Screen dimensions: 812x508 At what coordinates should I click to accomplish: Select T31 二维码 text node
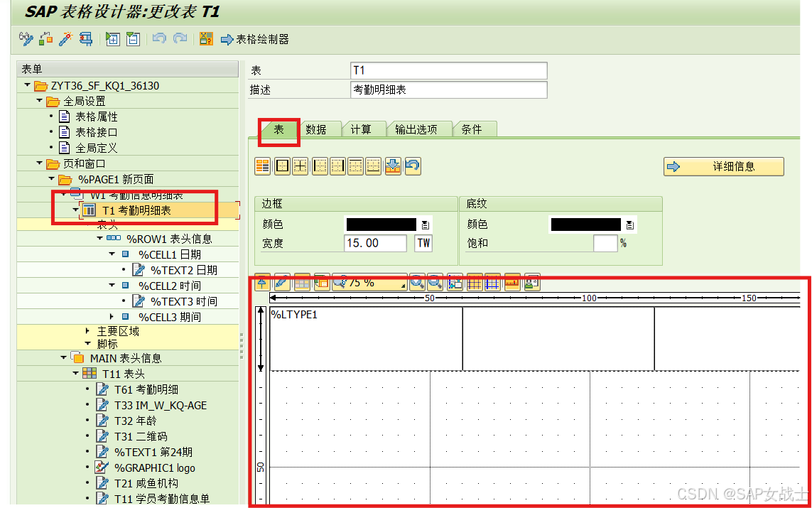point(141,436)
